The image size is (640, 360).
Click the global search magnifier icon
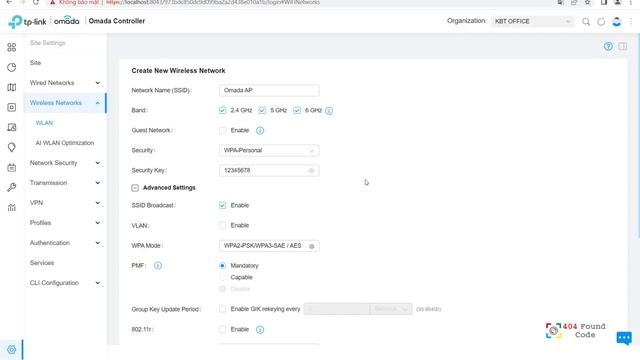point(586,22)
